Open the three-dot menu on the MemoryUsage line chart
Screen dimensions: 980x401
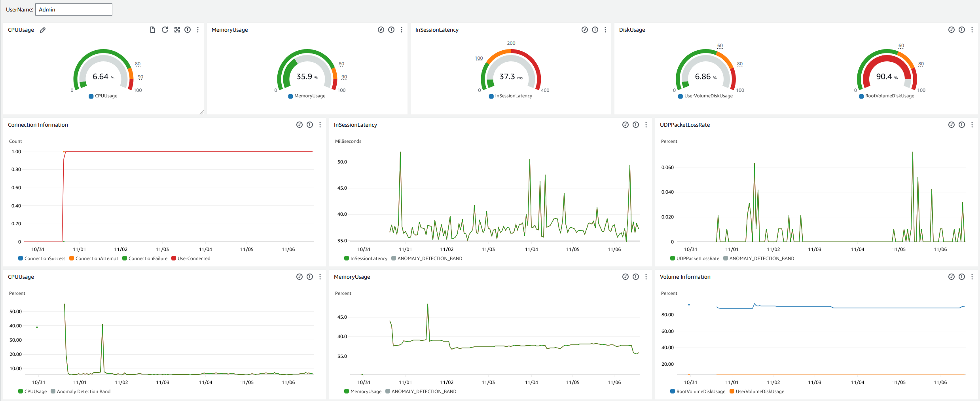pos(646,277)
